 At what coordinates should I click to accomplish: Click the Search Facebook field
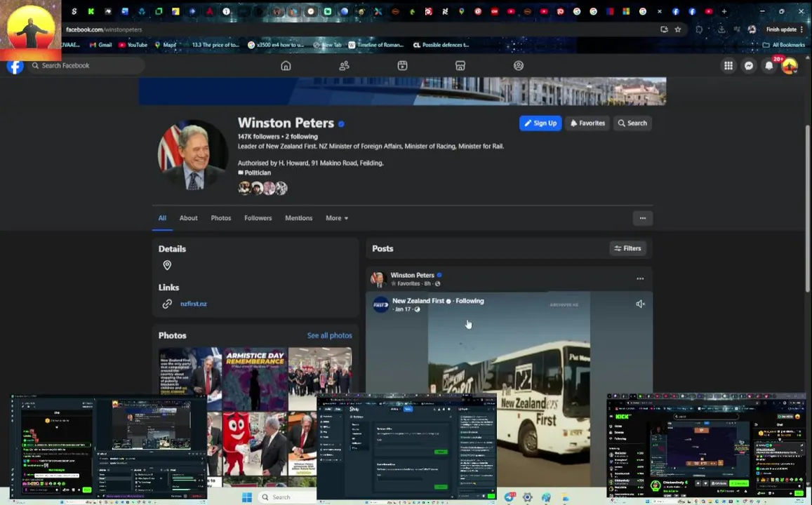tap(86, 66)
